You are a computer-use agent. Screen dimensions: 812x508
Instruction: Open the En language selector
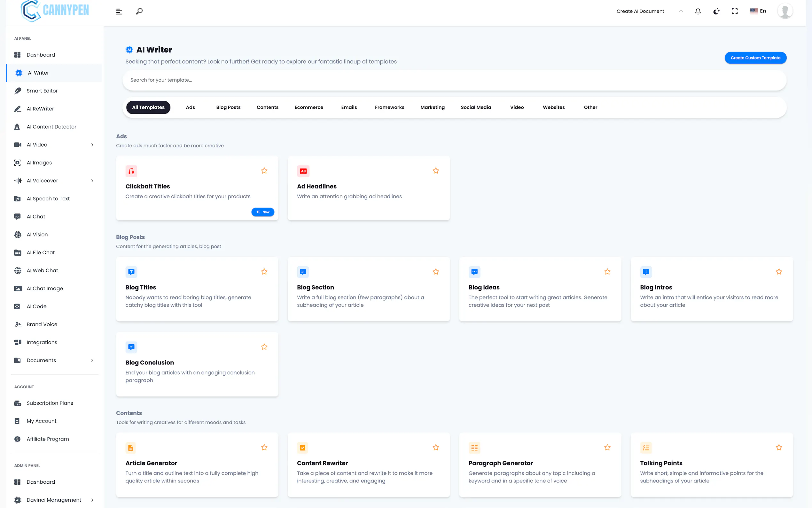(758, 11)
